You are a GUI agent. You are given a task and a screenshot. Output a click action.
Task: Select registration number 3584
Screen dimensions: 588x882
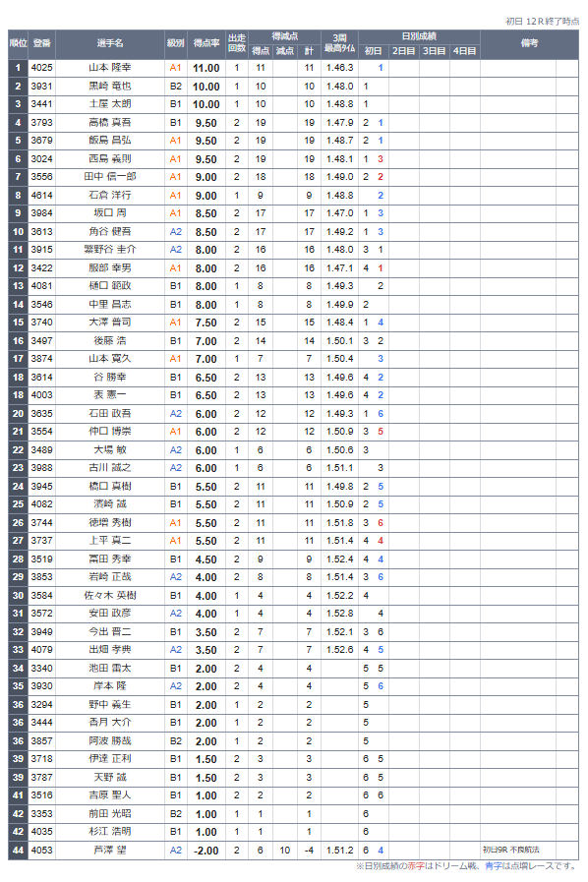pos(41,595)
